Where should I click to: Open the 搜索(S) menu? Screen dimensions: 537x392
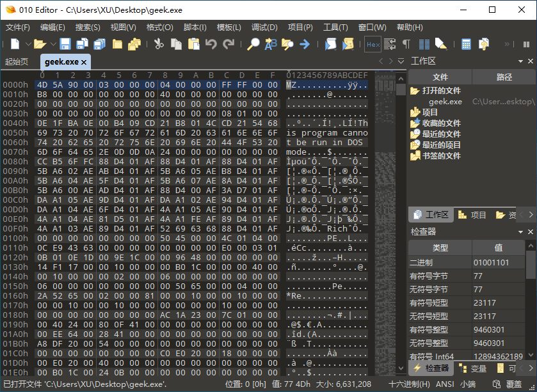click(88, 27)
